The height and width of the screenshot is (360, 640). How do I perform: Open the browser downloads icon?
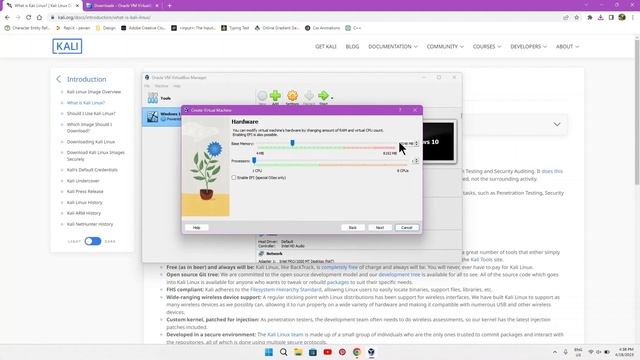600,18
